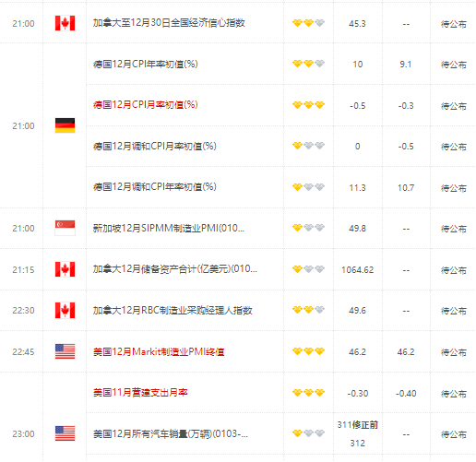Image resolution: width=476 pixels, height=462 pixels.
Task: Click the Singapore flag icon
Action: click(x=65, y=228)
